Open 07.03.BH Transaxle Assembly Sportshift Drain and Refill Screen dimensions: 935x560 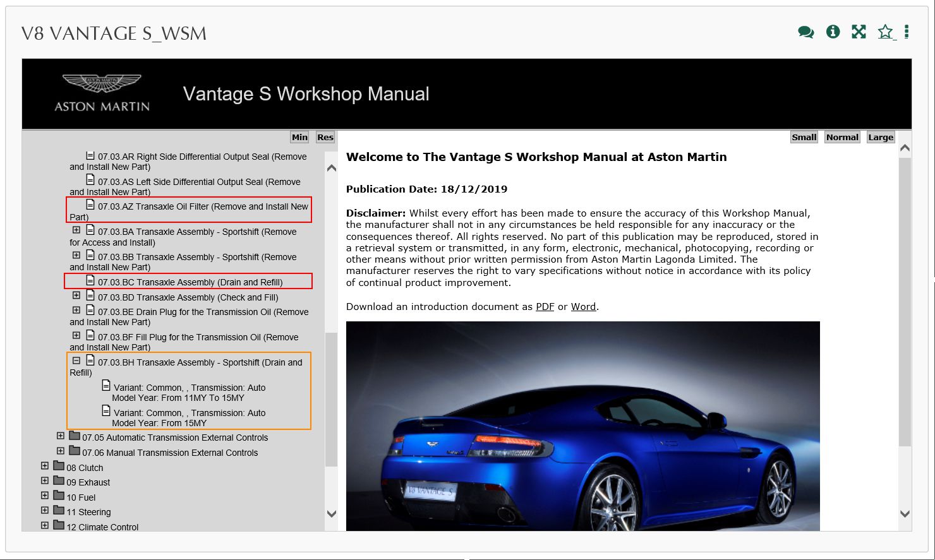186,367
